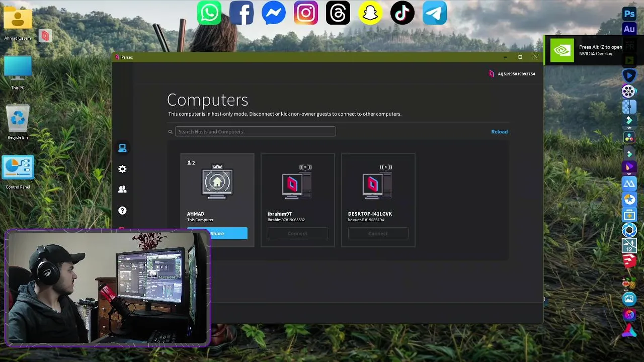
Task: Launch the Threads shortcut
Action: tap(338, 13)
